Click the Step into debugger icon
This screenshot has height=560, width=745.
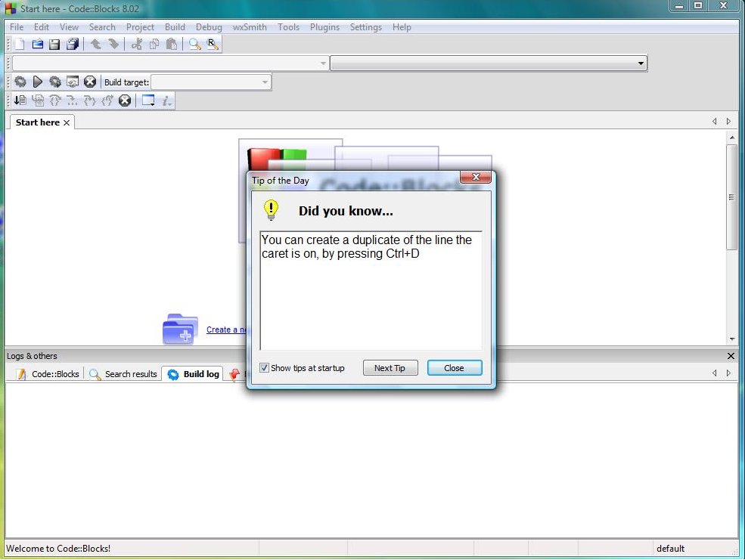[x=90, y=101]
